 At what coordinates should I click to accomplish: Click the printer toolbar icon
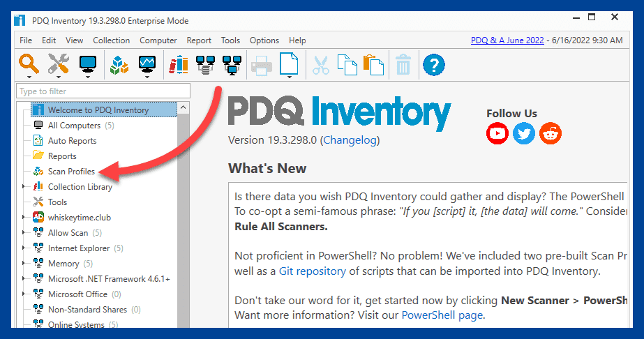pos(261,66)
